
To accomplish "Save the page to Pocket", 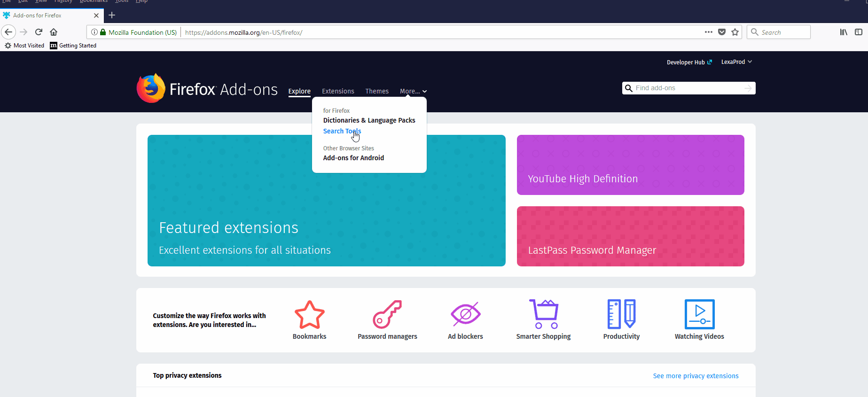I will tap(722, 32).
